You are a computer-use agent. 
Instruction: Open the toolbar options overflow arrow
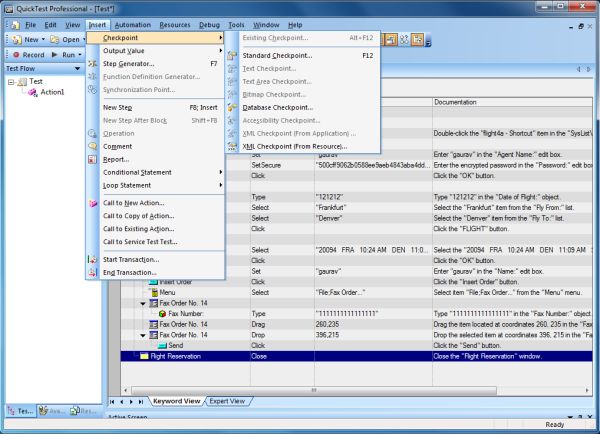tap(428, 42)
